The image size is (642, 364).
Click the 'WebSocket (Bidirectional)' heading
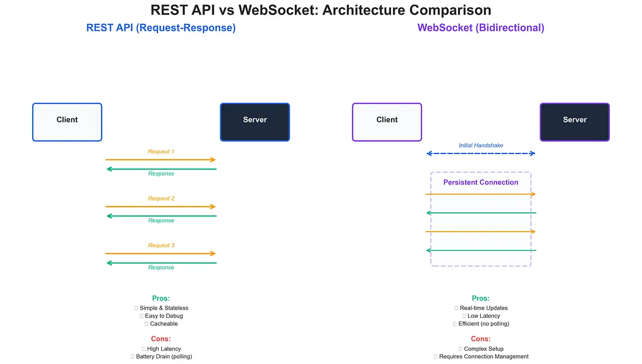[480, 28]
